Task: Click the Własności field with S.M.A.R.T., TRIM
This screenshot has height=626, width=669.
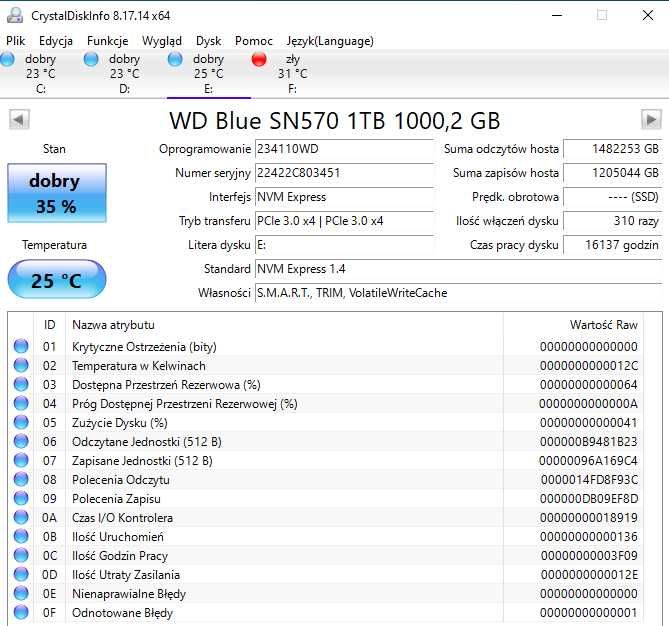Action: (x=459, y=293)
